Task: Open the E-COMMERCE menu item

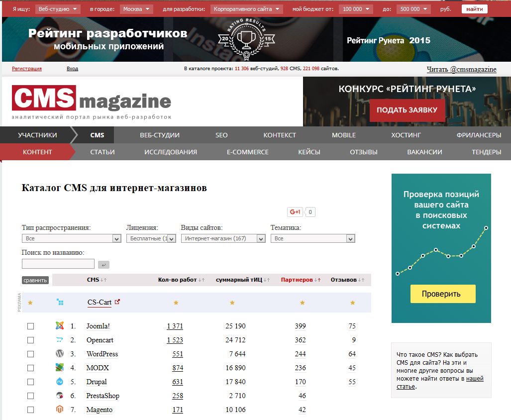Action: (x=248, y=152)
